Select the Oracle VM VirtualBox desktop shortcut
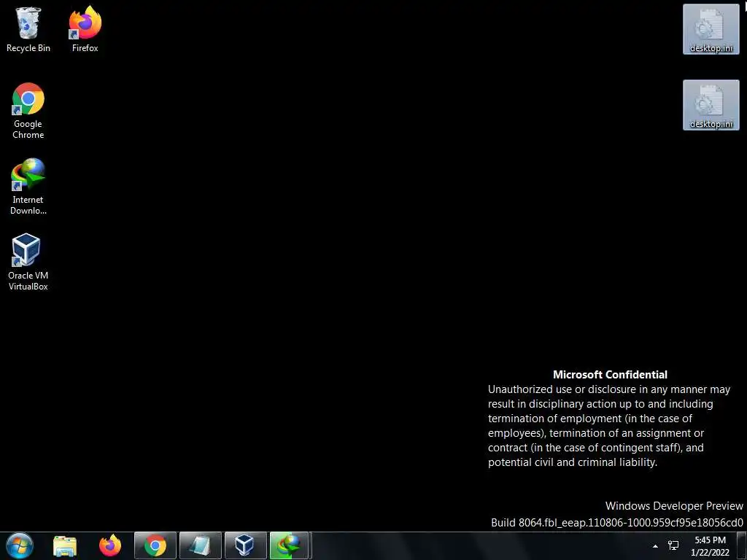This screenshot has height=560, width=747. pos(28,262)
